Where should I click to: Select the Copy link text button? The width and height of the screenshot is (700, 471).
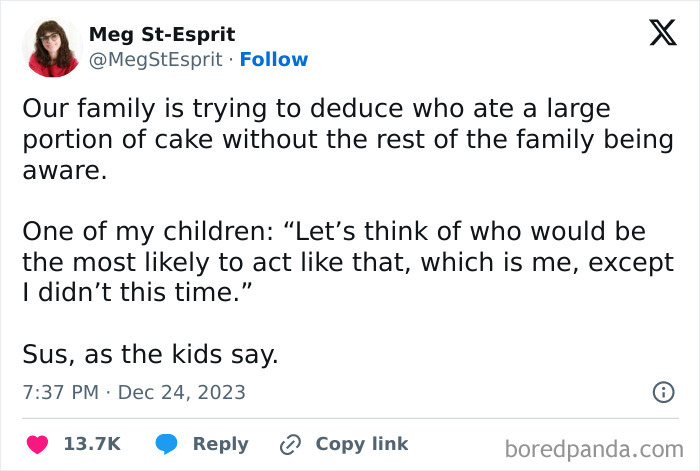click(361, 444)
